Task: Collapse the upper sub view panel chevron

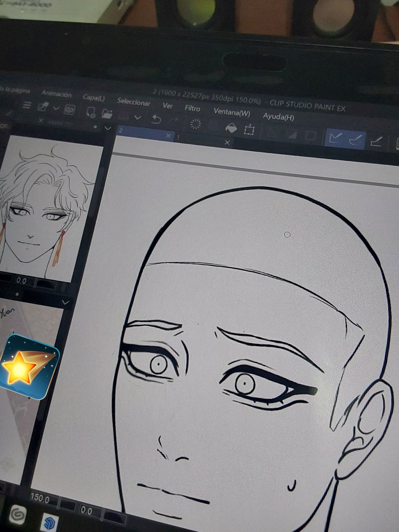Action: click(107, 128)
